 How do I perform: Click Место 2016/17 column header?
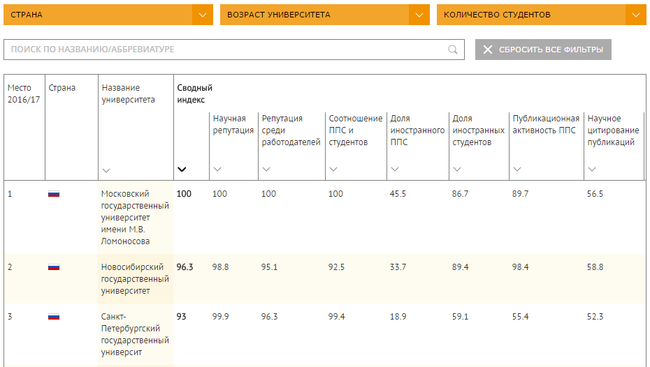(24, 94)
